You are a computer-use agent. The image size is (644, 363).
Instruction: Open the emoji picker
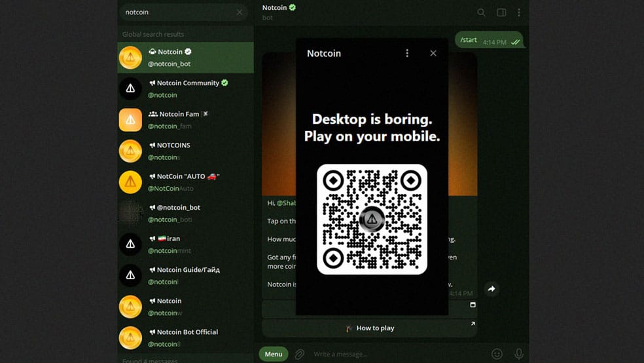click(497, 354)
